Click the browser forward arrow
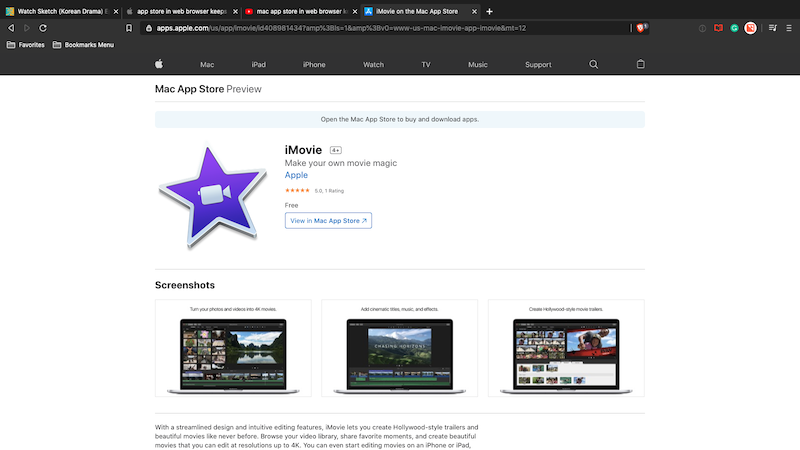Screen dimensions: 800x450 (x=27, y=28)
